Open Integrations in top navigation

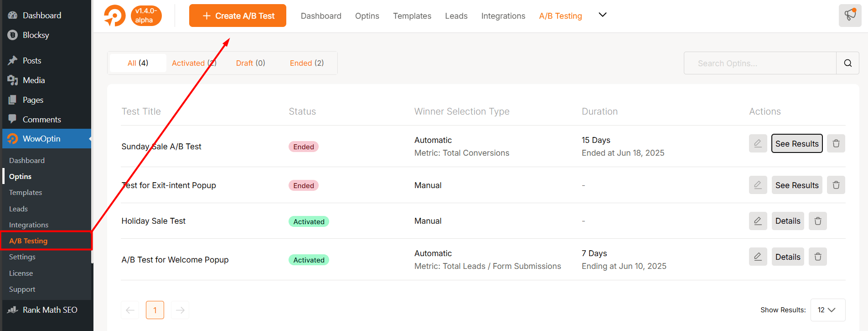coord(503,16)
